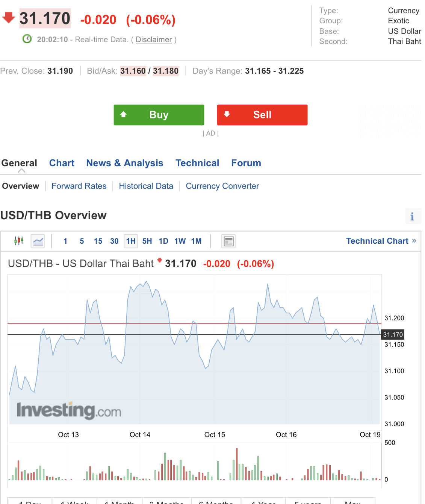Set chart interval to 15 minutes

point(98,241)
